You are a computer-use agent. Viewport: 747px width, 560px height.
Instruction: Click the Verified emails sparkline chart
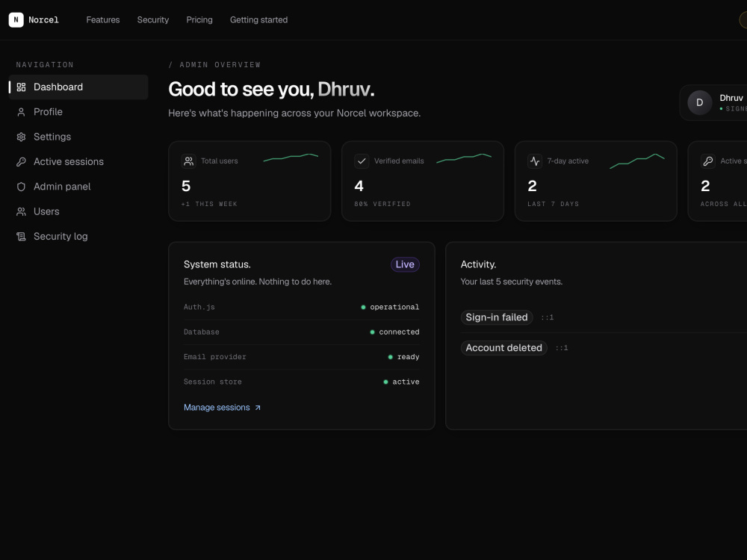(x=464, y=158)
